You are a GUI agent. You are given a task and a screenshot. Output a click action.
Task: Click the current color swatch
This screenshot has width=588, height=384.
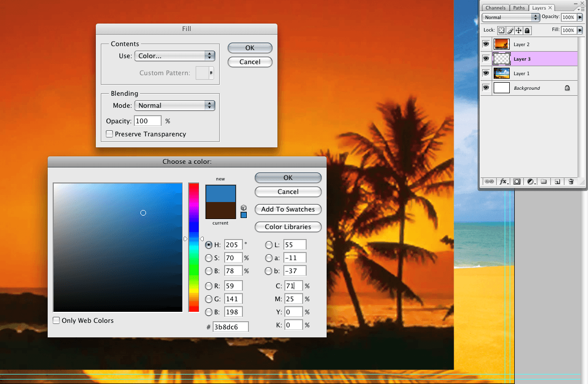pos(220,211)
